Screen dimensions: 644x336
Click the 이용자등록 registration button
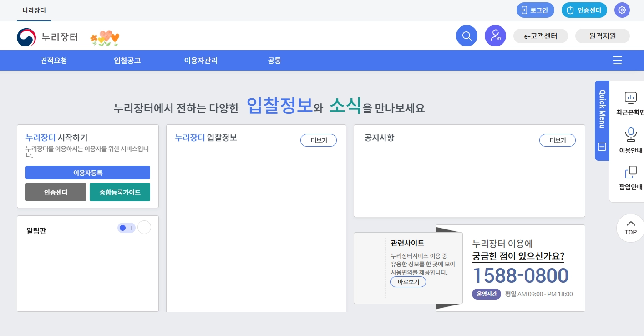pos(87,173)
